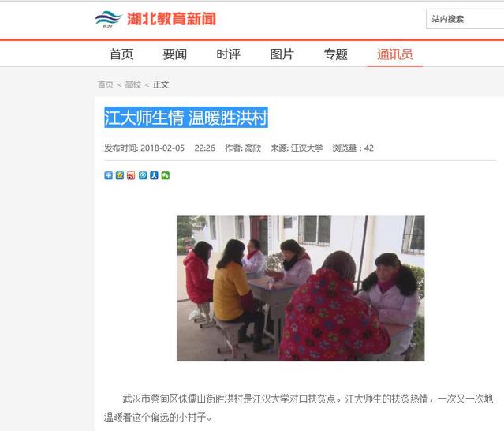Viewport: 504px width, 431px height.
Task: Click the 首页 breadcrumb link
Action: coord(106,84)
